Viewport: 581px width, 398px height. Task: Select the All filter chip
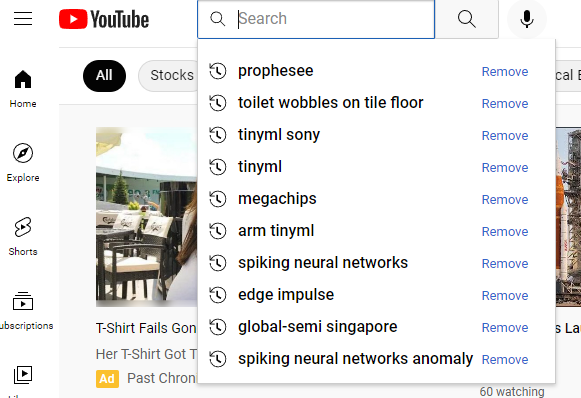click(x=104, y=76)
